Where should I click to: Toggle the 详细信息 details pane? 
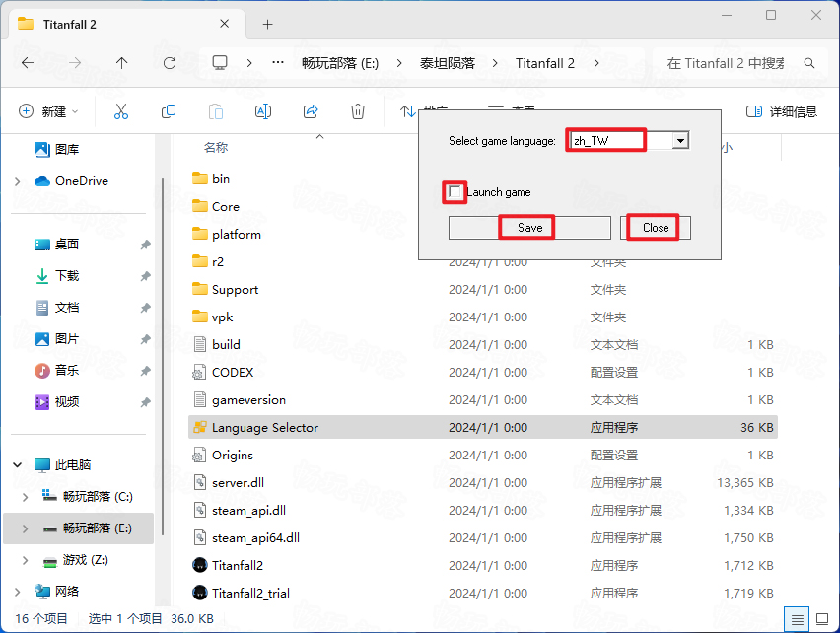click(782, 111)
